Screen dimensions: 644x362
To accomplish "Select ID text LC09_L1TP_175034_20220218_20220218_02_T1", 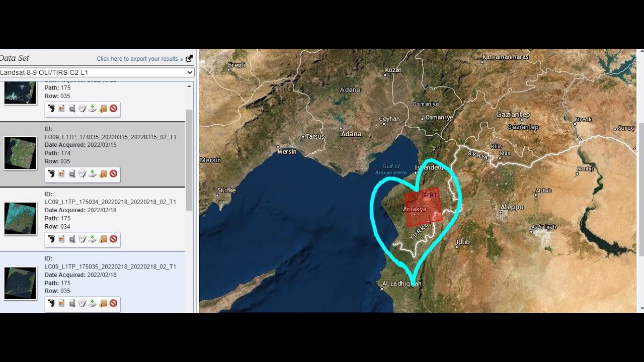I will [110, 202].
